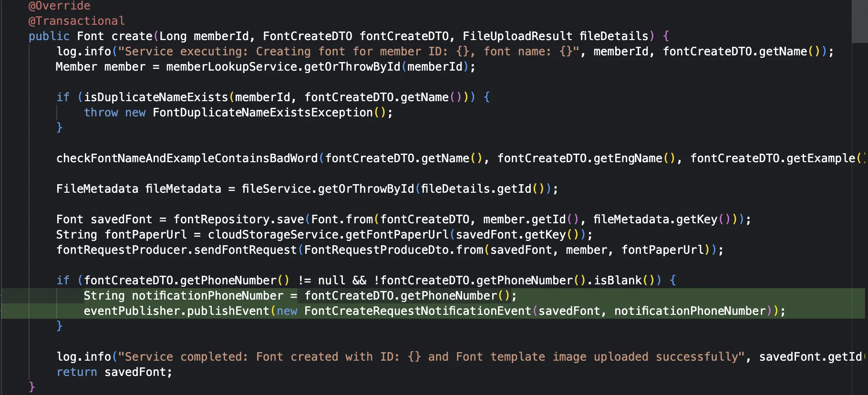
Task: Click the isDuplicateNameExists method call
Action: tap(156, 97)
